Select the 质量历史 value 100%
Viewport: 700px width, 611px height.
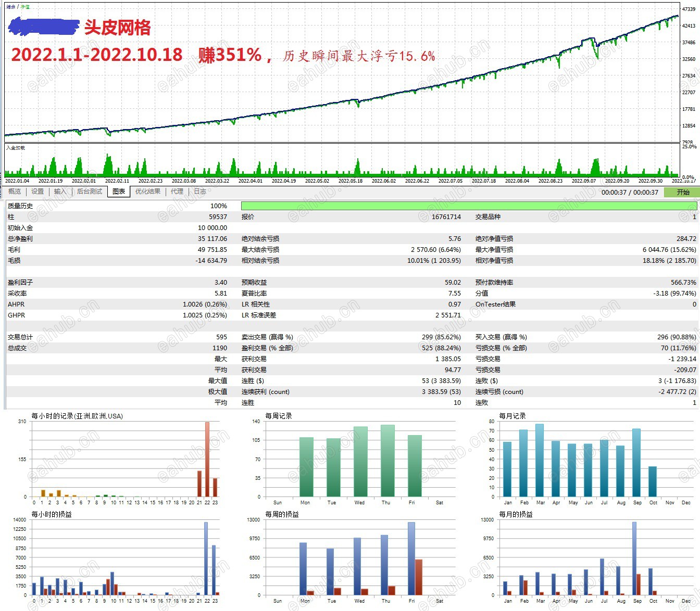(219, 206)
